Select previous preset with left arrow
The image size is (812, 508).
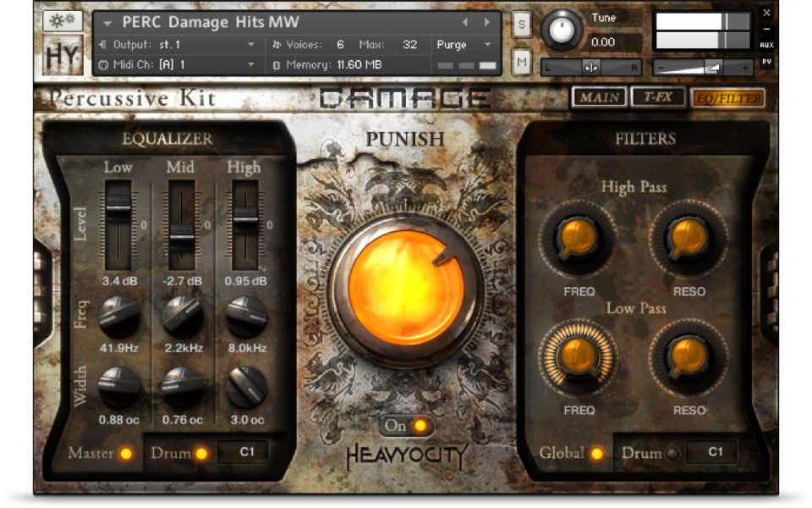click(464, 22)
